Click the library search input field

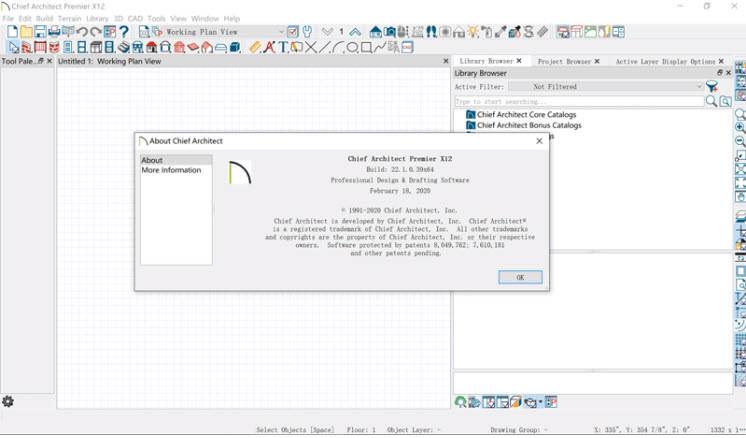578,102
